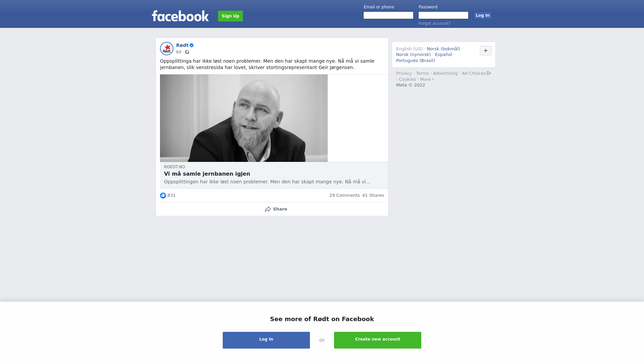Image resolution: width=644 pixels, height=362 pixels.
Task: Click the Email or phone field
Action: [388, 15]
